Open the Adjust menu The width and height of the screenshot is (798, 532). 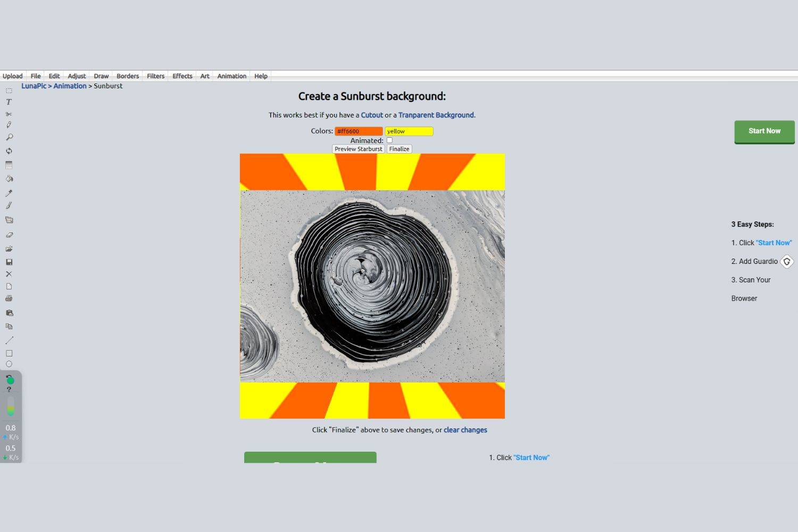click(x=77, y=76)
